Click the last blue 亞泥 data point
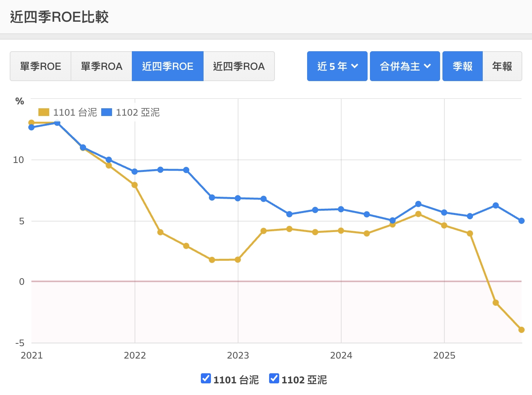The width and height of the screenshot is (532, 395). [522, 221]
